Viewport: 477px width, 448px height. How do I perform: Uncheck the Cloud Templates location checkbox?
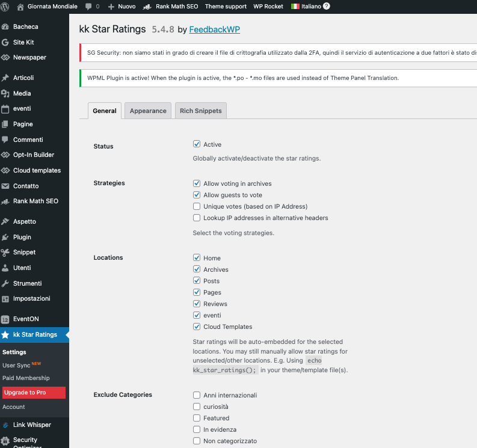[x=197, y=327]
